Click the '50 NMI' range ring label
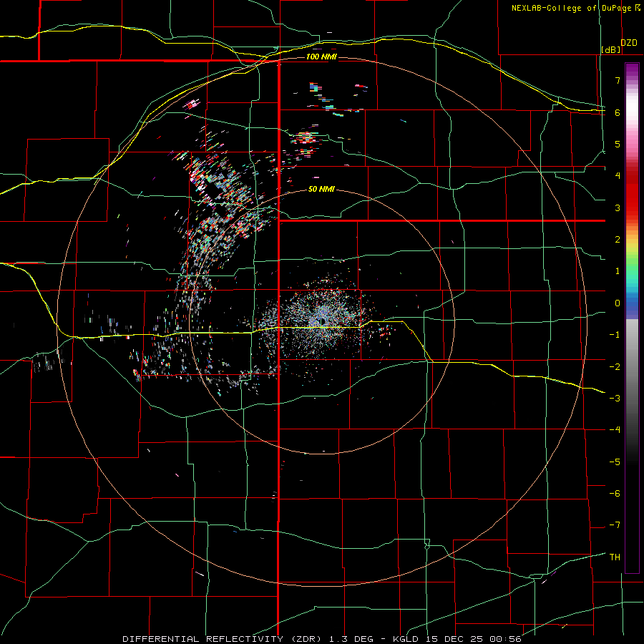Image resolution: width=644 pixels, height=644 pixels. coord(321,190)
